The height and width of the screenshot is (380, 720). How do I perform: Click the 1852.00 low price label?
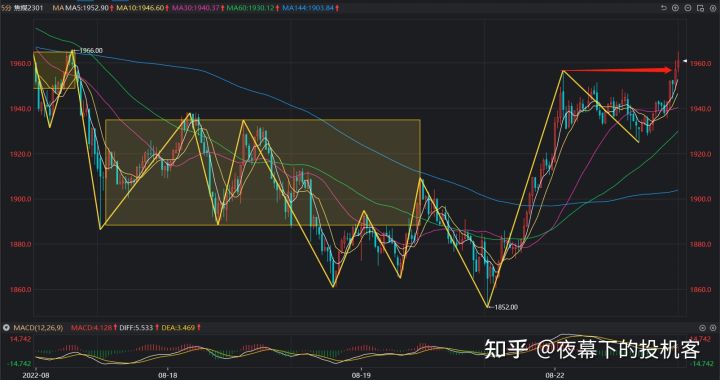click(x=506, y=307)
